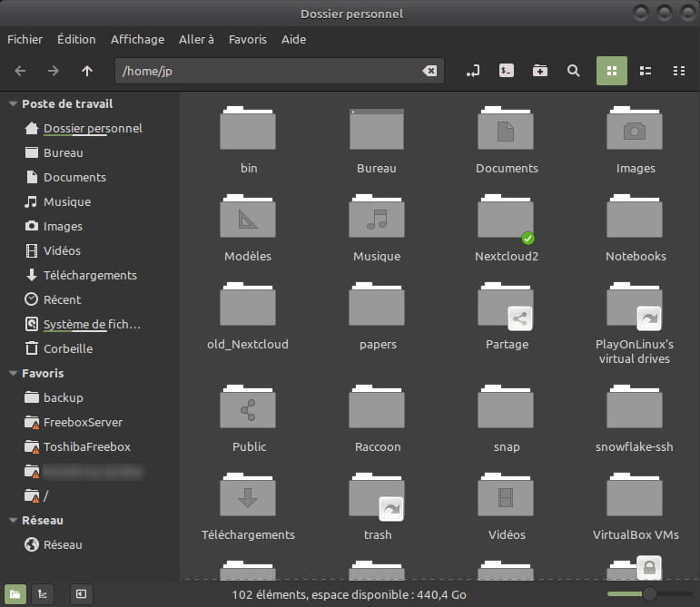
Task: Open the Fichier menu
Action: 25,39
